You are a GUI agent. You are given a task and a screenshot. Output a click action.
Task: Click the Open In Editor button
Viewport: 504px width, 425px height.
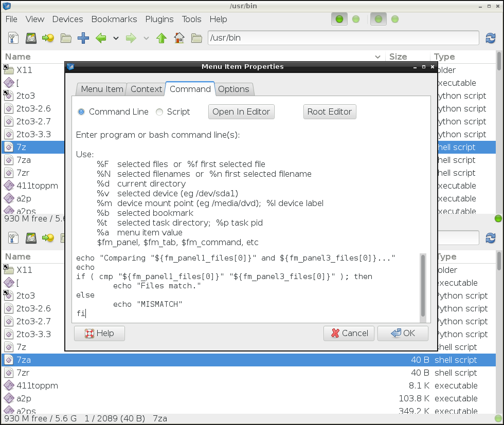point(241,112)
